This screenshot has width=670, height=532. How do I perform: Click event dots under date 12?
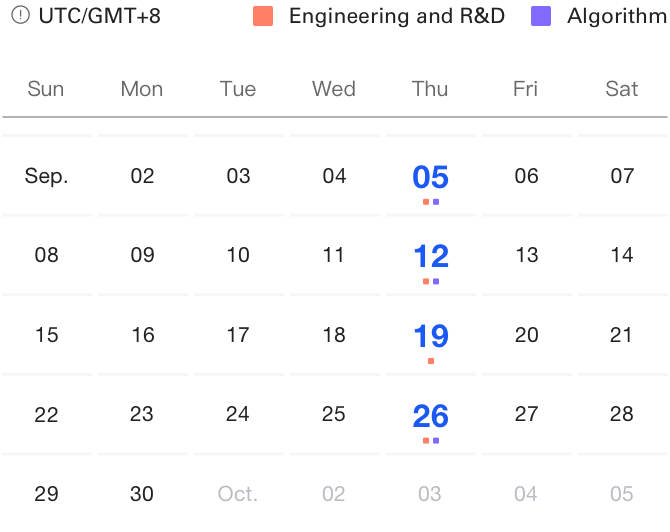pos(431,281)
